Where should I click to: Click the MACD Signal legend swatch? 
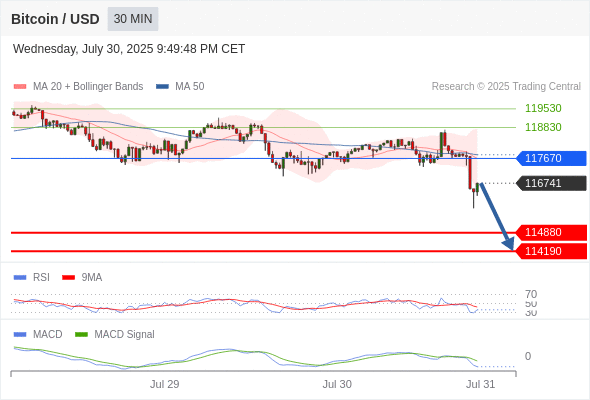click(x=81, y=335)
